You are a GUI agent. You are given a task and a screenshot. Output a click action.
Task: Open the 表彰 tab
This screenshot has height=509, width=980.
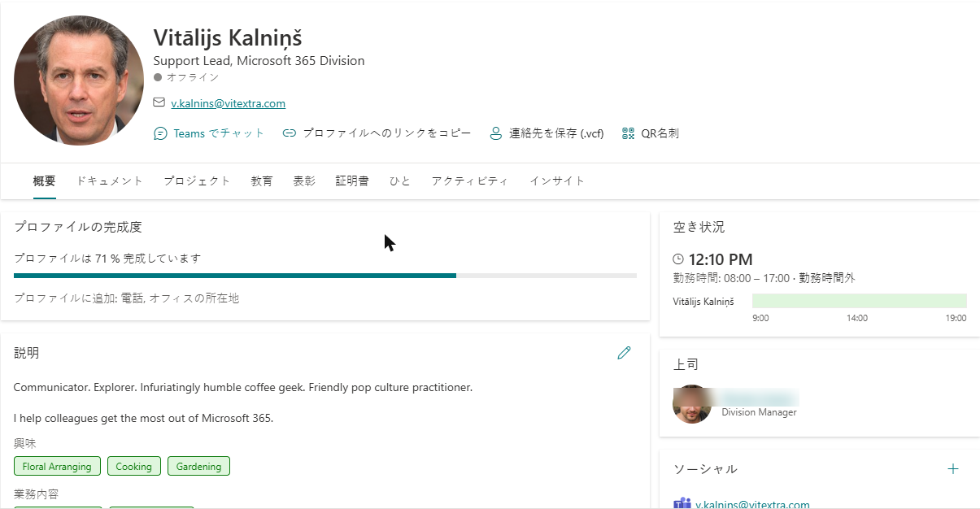(x=304, y=181)
